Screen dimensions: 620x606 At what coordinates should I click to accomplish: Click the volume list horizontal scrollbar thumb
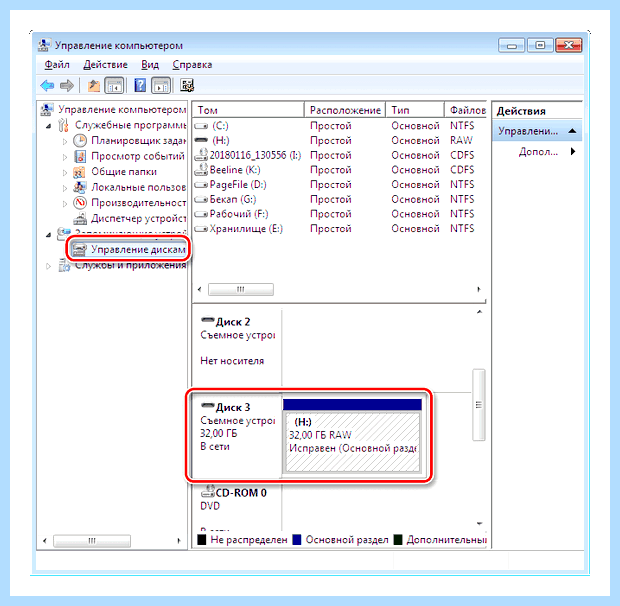tap(240, 289)
